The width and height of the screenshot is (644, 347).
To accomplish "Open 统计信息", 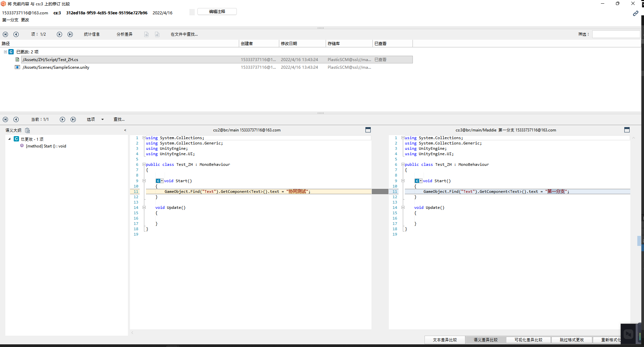I will click(x=92, y=34).
